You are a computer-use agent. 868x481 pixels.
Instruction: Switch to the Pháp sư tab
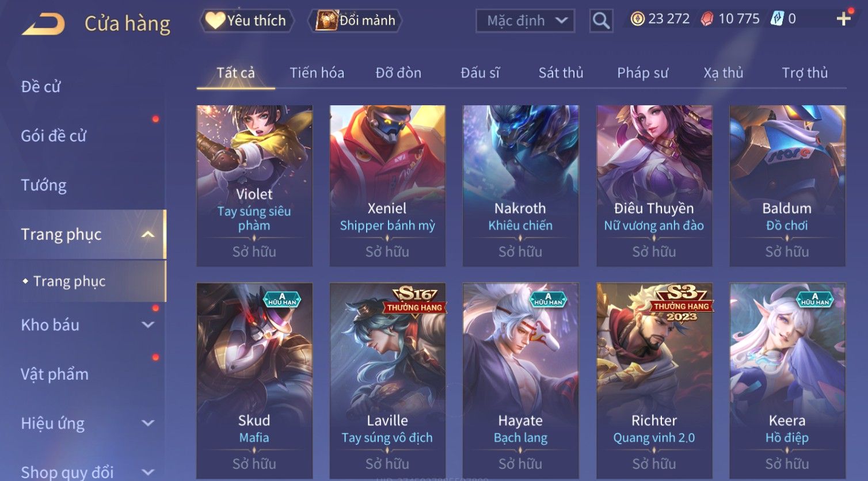click(x=642, y=73)
